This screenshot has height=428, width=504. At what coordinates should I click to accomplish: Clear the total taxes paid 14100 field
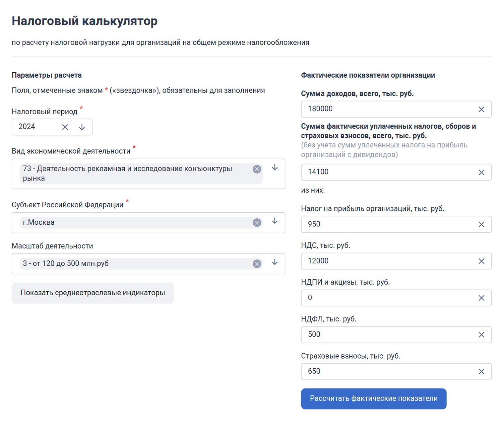click(481, 172)
